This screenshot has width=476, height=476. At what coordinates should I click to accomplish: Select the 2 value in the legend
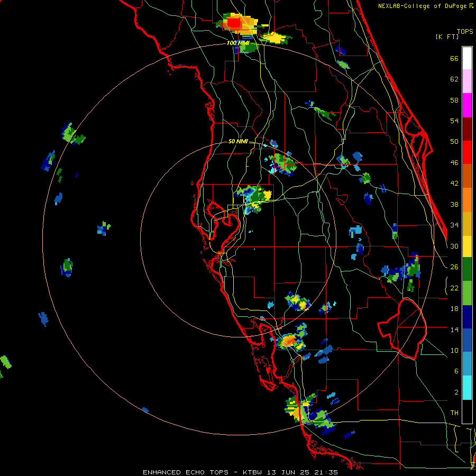click(x=456, y=392)
